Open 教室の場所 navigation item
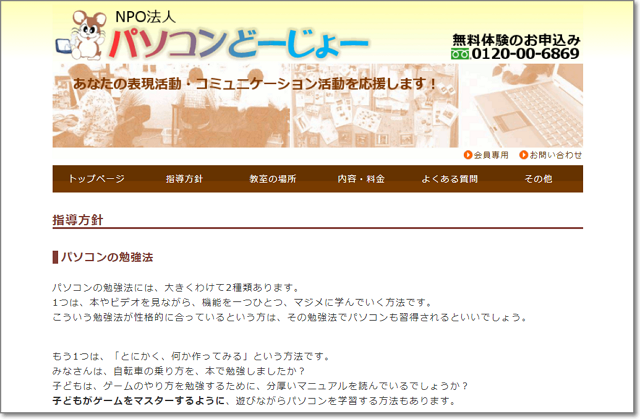This screenshot has height=419, width=640. click(x=273, y=179)
